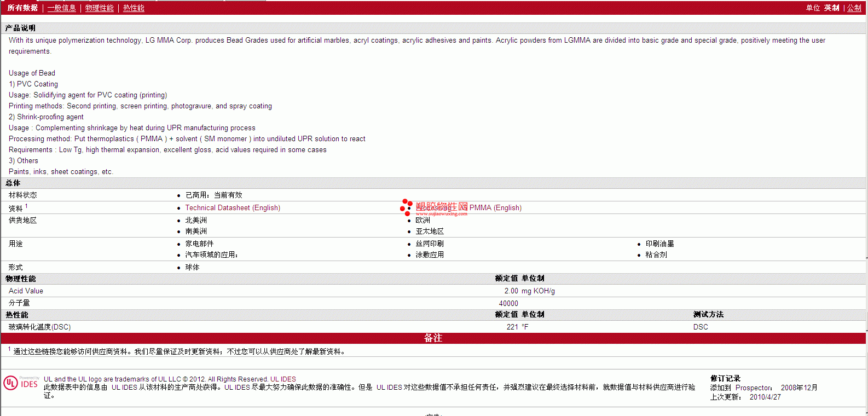Select the 40000 molecular weight value
868x416 pixels.
tap(508, 303)
